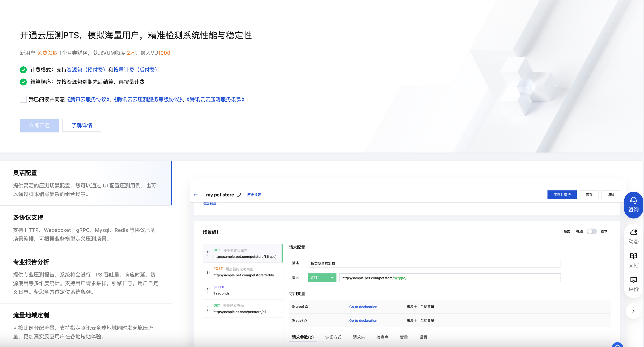Image resolution: width=644 pixels, height=347 pixels.
Task: Click the pencil edit icon for scenario name
Action: (x=239, y=195)
